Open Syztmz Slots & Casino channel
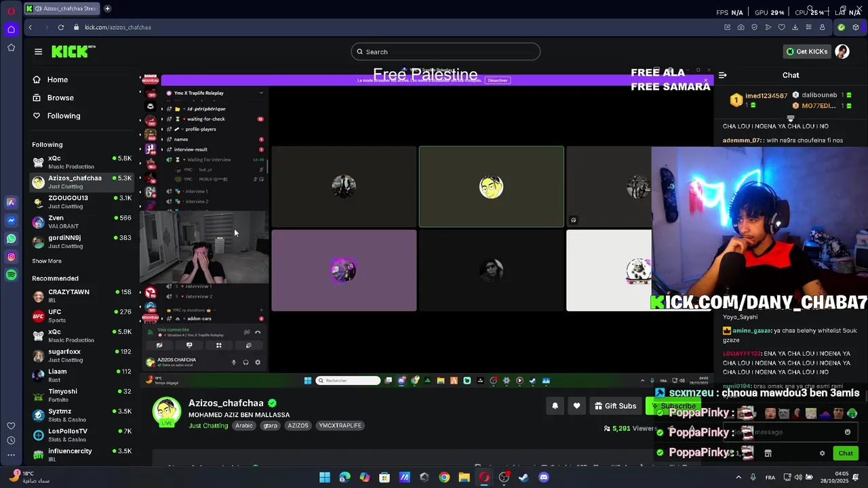This screenshot has height=488, width=868. (81, 415)
